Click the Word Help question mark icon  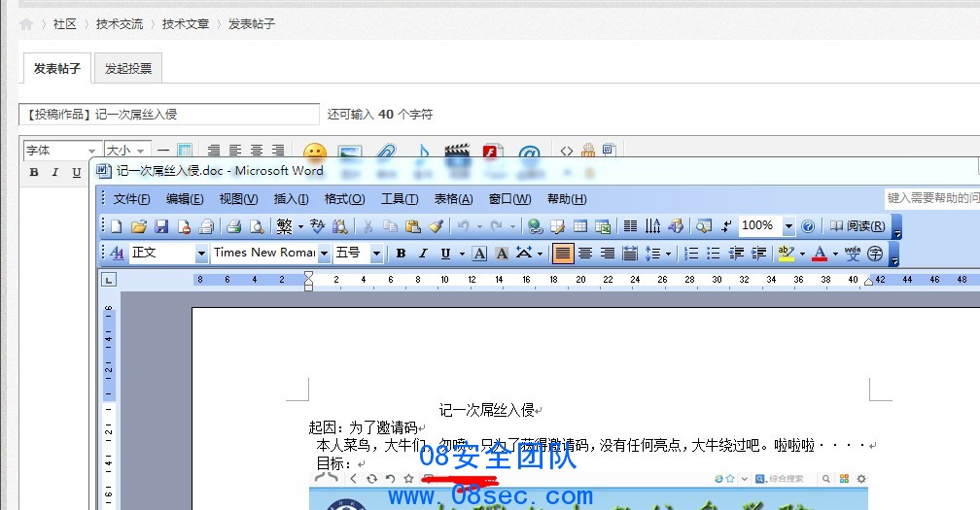808,226
